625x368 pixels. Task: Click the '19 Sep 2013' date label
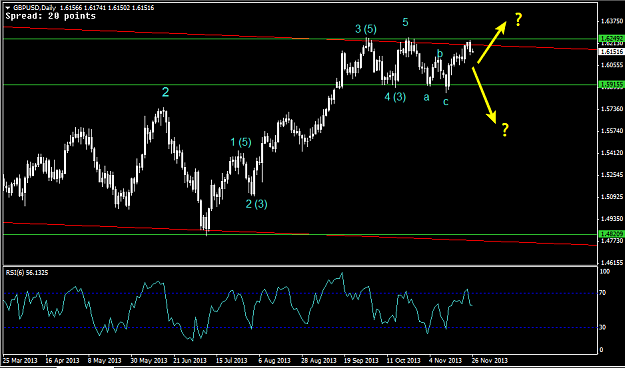(x=361, y=360)
